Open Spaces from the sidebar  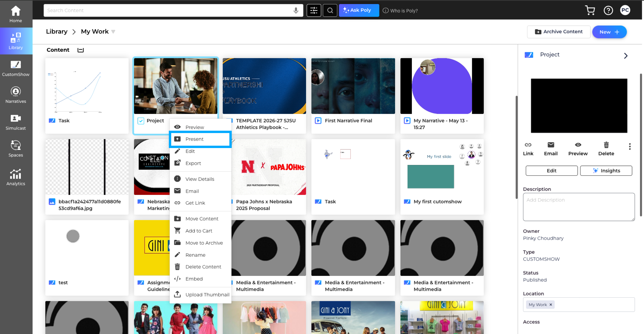pyautogui.click(x=15, y=148)
